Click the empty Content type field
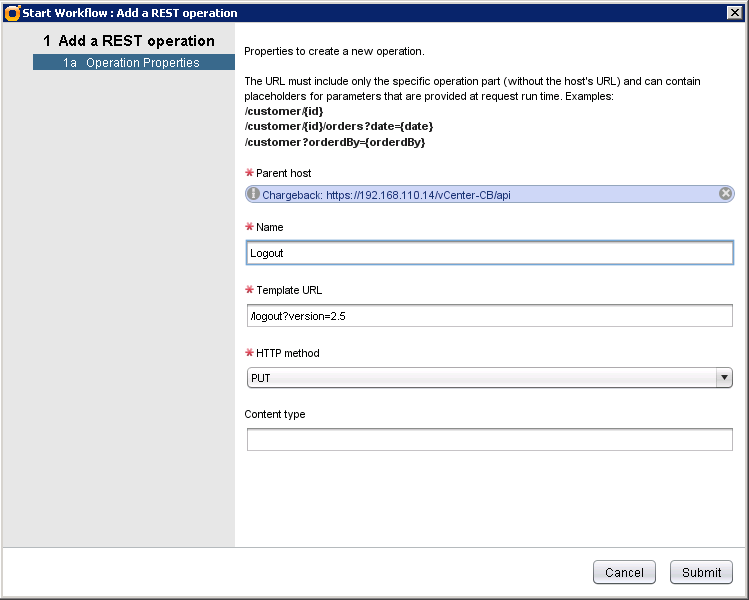 coord(489,440)
